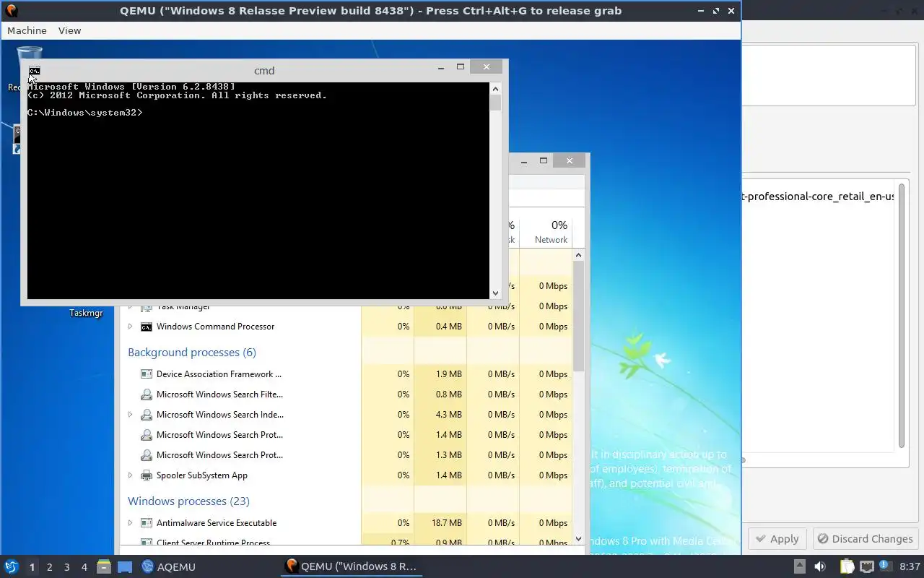Screen dimensions: 924x578
Task: Expand the Windows Command Processor row
Action: coord(130,327)
